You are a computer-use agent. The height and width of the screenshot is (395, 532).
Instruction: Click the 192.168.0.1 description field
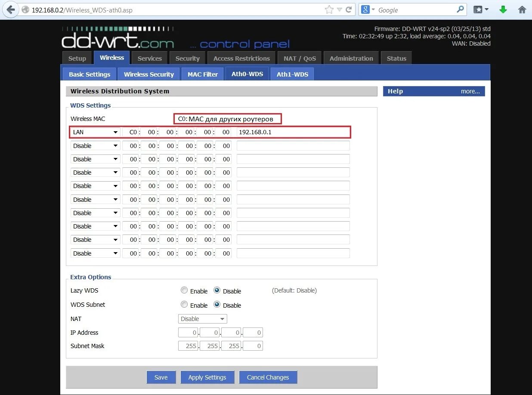pyautogui.click(x=293, y=132)
